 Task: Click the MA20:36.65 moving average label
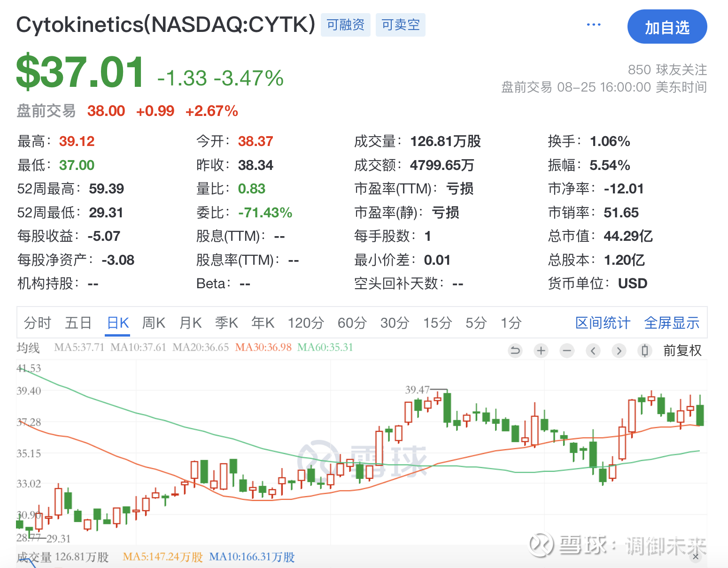(201, 347)
